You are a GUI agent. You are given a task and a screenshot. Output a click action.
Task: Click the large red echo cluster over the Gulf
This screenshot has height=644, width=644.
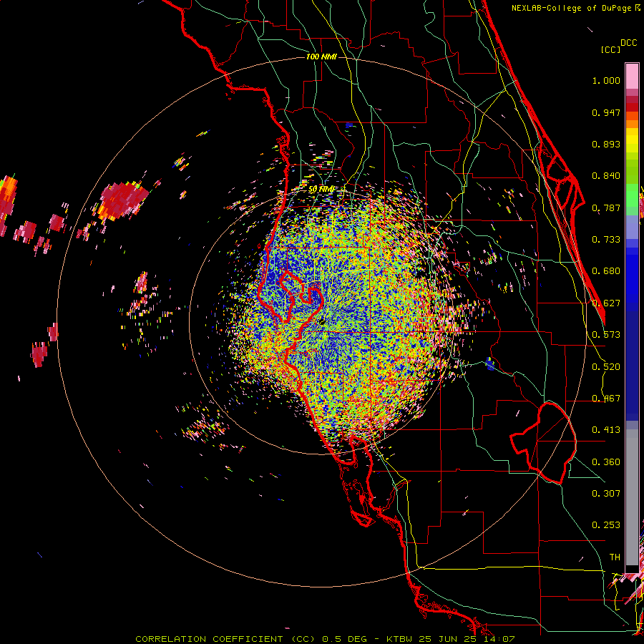[x=122, y=200]
